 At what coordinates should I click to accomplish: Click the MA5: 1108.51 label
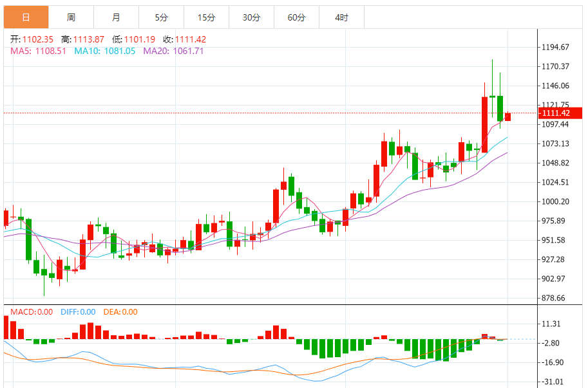[x=38, y=51]
